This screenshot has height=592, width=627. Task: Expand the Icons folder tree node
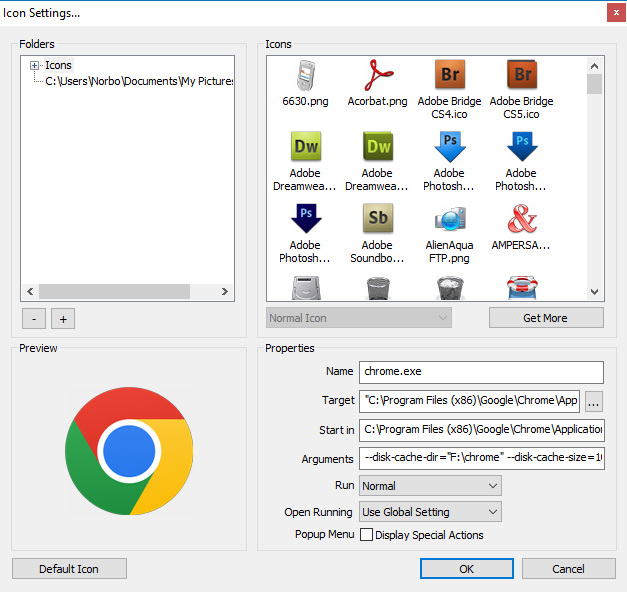[x=34, y=66]
